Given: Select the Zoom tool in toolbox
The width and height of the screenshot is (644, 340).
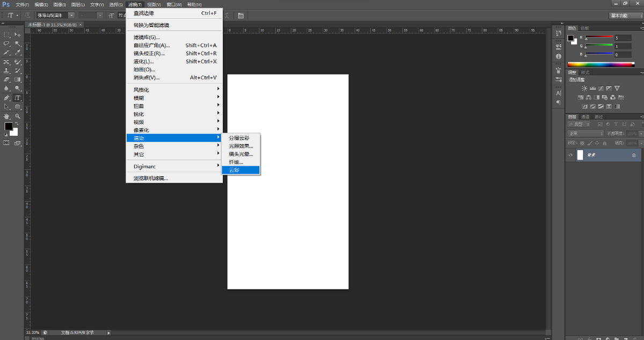Looking at the screenshot, I should (x=18, y=116).
